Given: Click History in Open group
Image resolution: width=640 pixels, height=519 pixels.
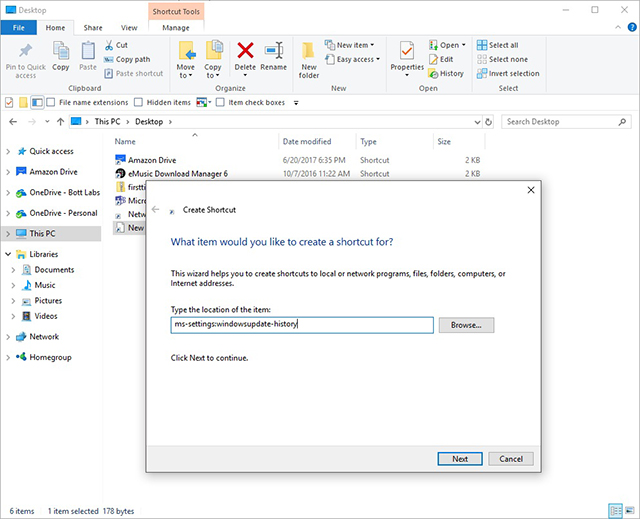Looking at the screenshot, I should (x=446, y=73).
